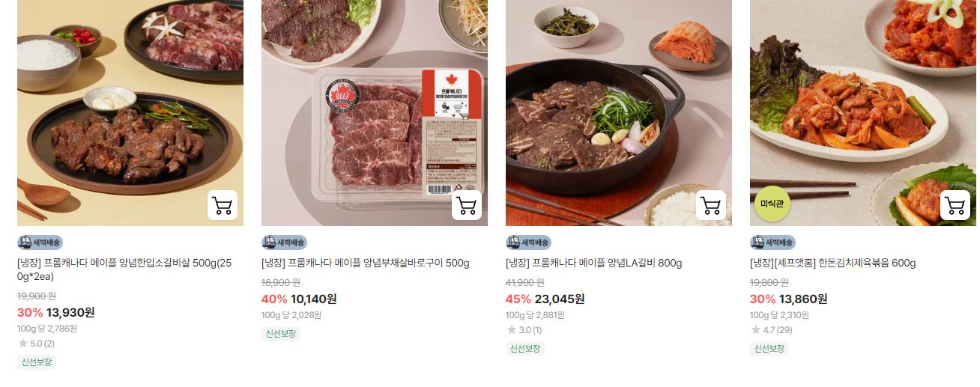Click 새벽배송 badge on 소갈비살 product

[x=40, y=243]
